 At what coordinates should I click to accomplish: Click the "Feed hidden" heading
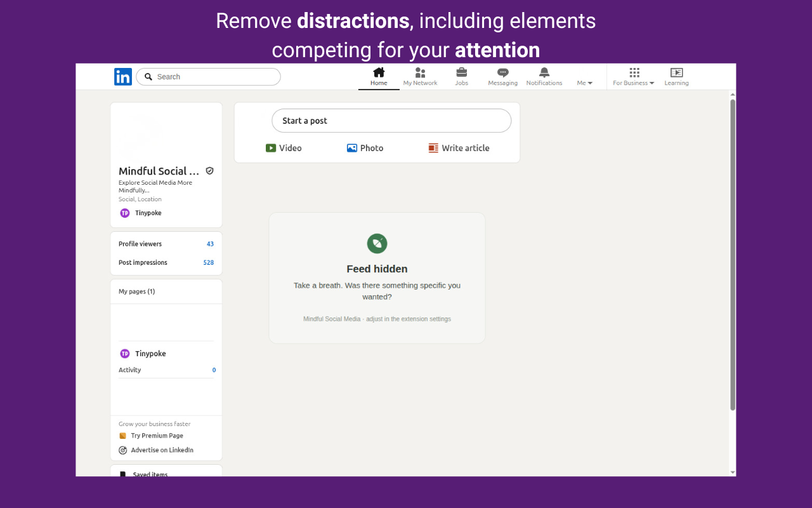[x=377, y=269]
